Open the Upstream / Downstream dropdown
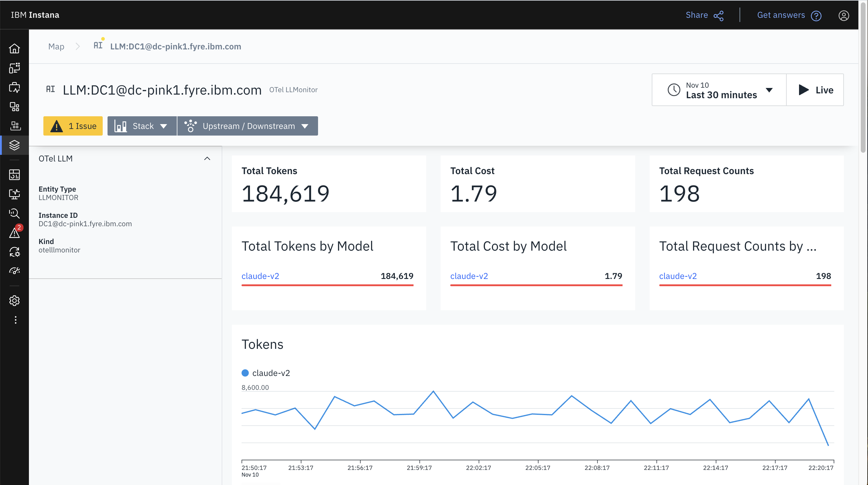 pyautogui.click(x=247, y=126)
